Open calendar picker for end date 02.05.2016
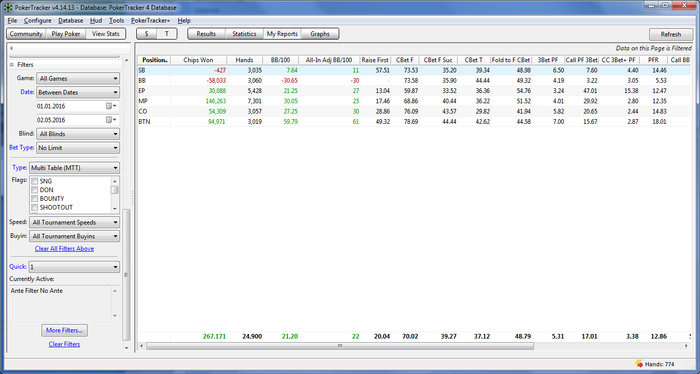The width and height of the screenshot is (700, 374). (x=111, y=120)
